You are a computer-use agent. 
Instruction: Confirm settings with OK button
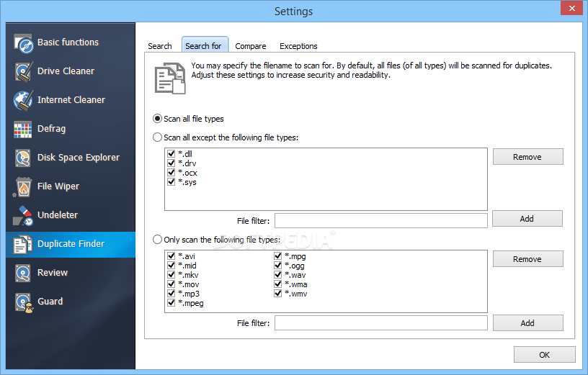[544, 354]
